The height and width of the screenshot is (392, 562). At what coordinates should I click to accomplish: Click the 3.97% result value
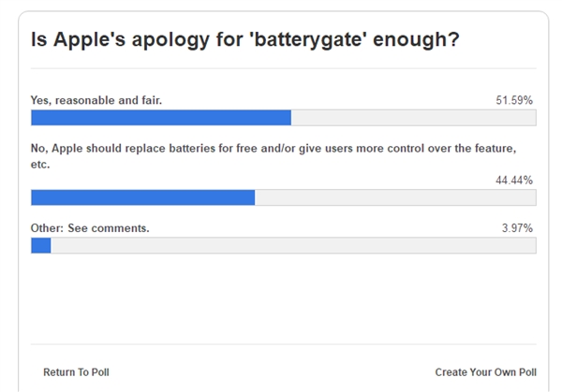pyautogui.click(x=518, y=227)
